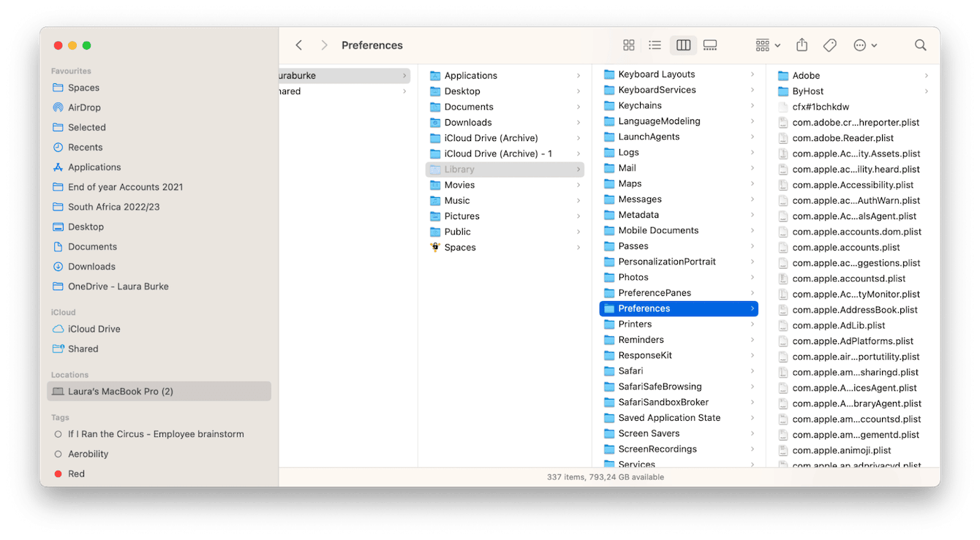The image size is (980, 540).
Task: Open Downloads from the Favourites sidebar
Action: click(91, 266)
